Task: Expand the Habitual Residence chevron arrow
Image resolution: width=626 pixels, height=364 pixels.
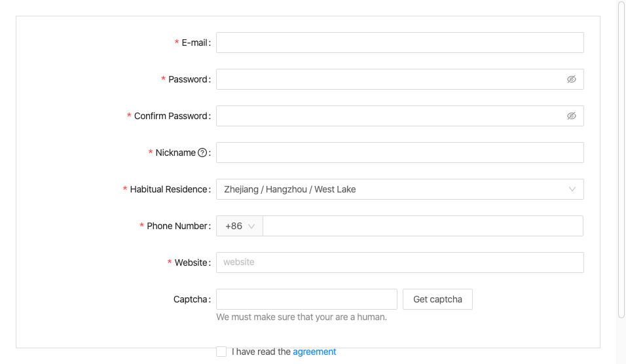Action: point(572,189)
